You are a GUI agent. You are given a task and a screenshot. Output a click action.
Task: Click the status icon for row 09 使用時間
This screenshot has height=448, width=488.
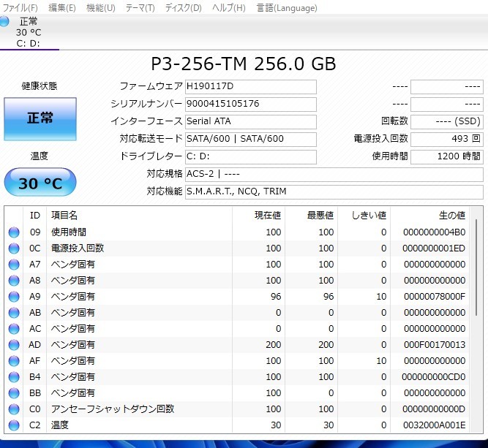(x=14, y=232)
